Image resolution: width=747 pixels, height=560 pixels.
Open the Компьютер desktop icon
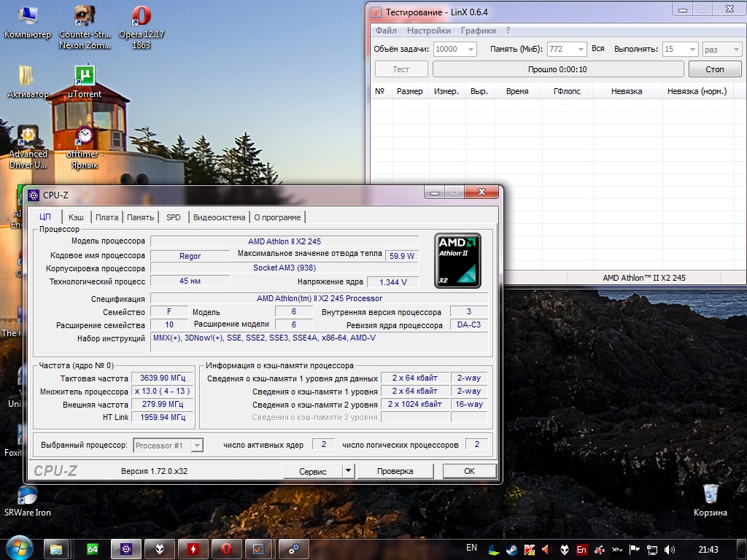(x=28, y=23)
